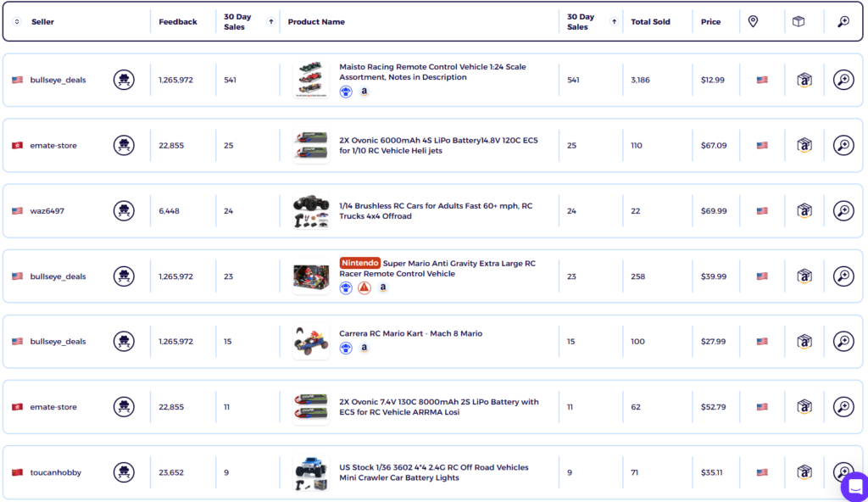Click price $67.09
The width and height of the screenshot is (868, 502).
pyautogui.click(x=714, y=145)
